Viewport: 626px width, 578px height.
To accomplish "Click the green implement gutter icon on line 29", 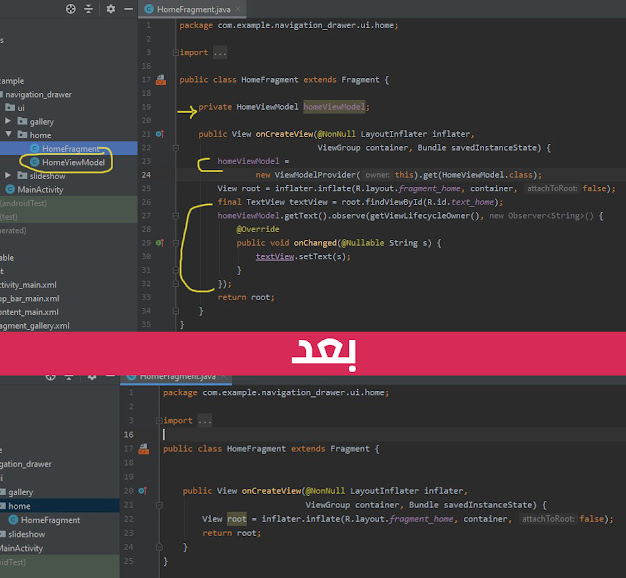I will 159,242.
